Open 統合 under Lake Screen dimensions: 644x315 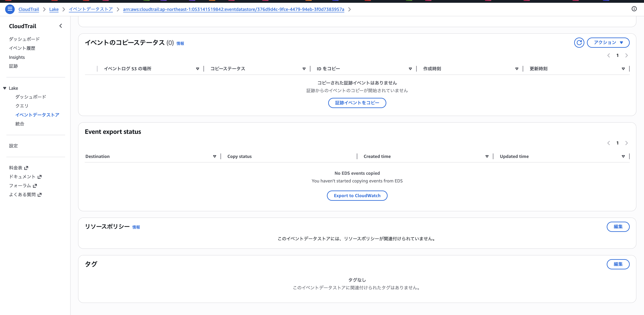tap(20, 124)
